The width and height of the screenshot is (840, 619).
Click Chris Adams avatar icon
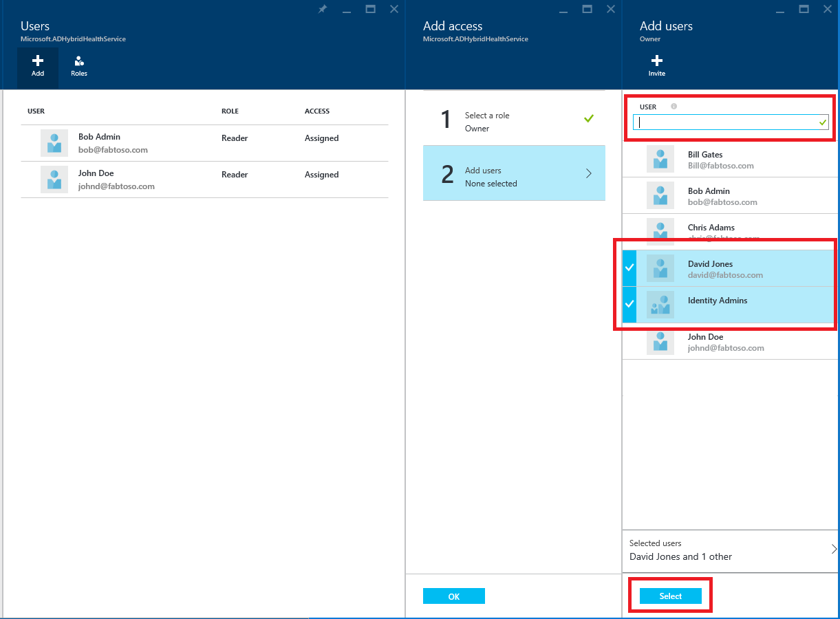[x=660, y=230]
